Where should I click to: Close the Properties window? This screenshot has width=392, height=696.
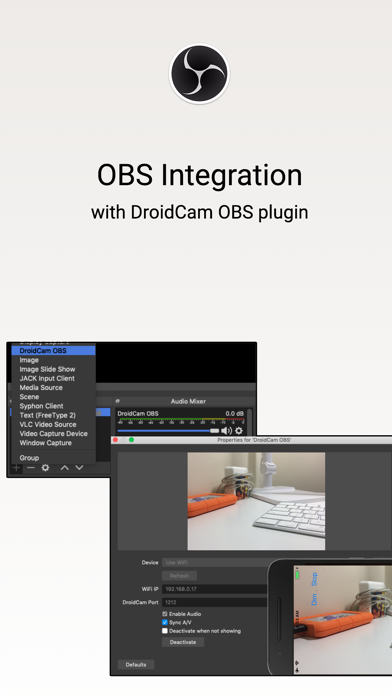(x=115, y=440)
